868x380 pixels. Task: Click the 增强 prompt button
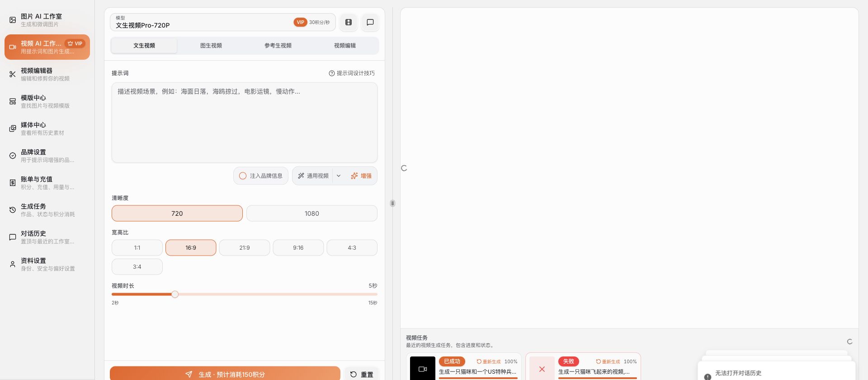click(x=361, y=176)
